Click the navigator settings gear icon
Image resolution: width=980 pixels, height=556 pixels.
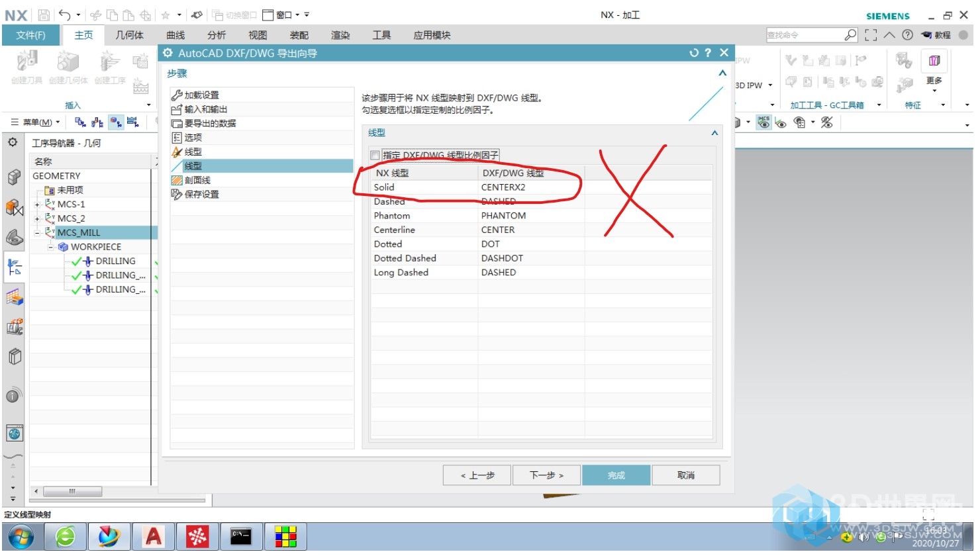[x=13, y=142]
